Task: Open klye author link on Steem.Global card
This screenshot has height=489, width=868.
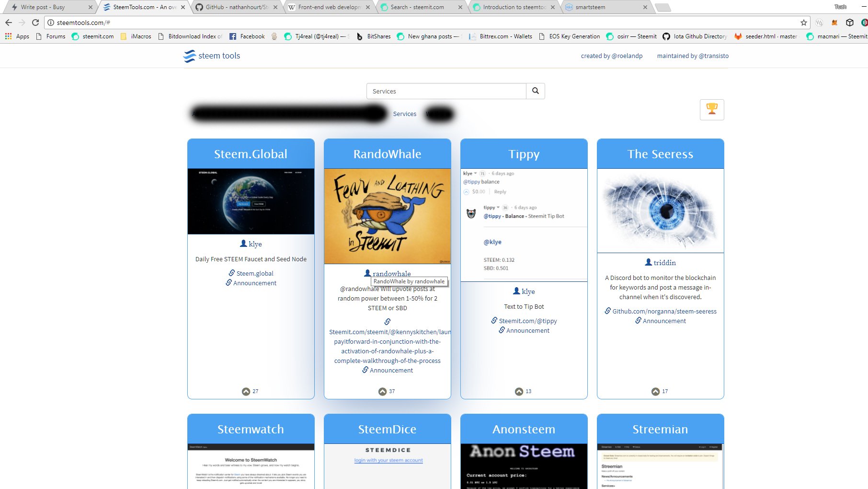Action: click(x=251, y=244)
